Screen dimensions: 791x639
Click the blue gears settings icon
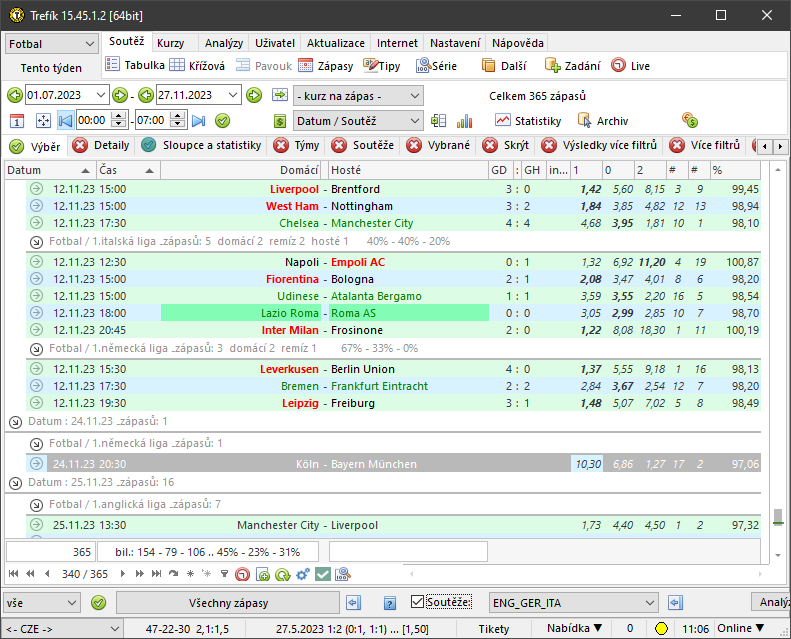pos(303,574)
